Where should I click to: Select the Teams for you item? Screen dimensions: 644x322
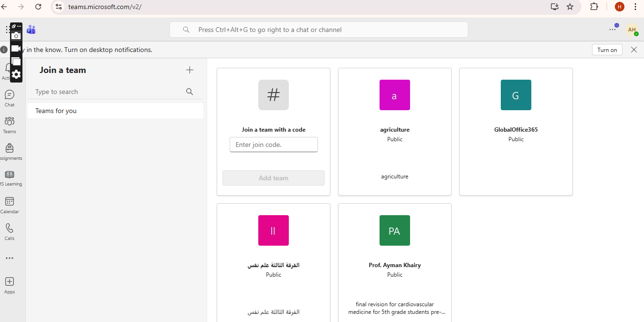116,111
